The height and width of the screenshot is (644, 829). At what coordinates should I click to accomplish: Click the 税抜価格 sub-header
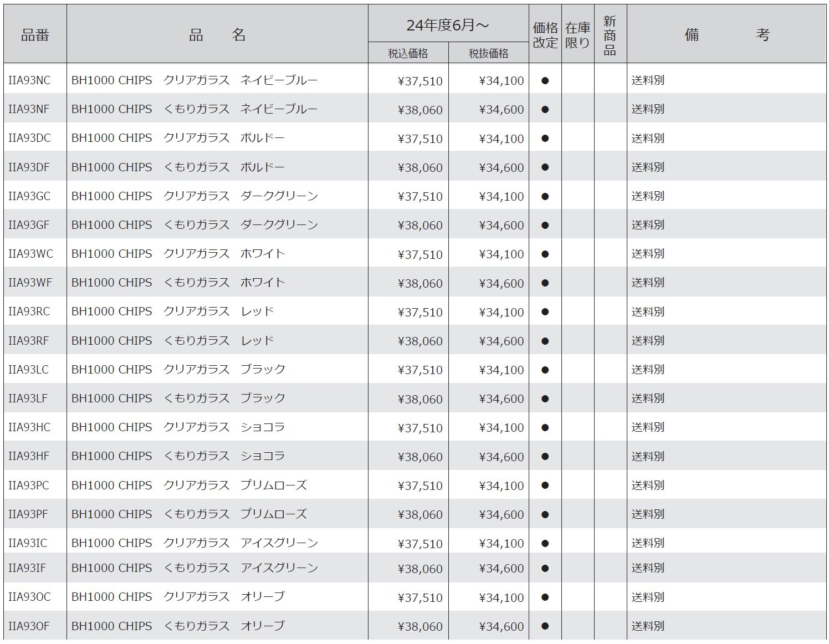tap(488, 53)
